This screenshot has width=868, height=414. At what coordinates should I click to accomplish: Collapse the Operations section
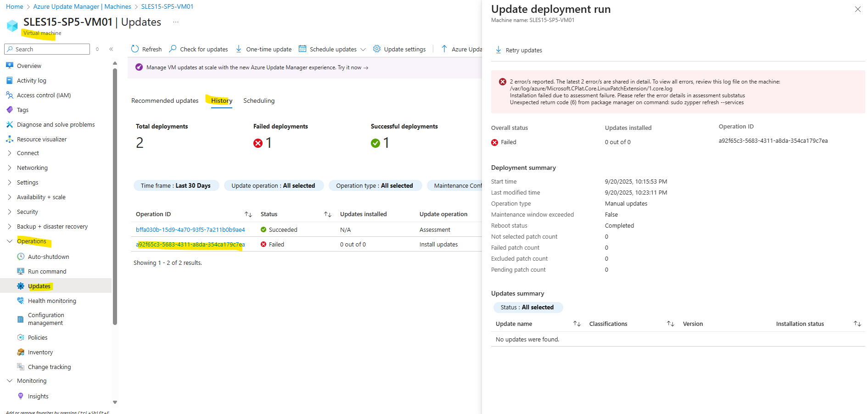31,241
